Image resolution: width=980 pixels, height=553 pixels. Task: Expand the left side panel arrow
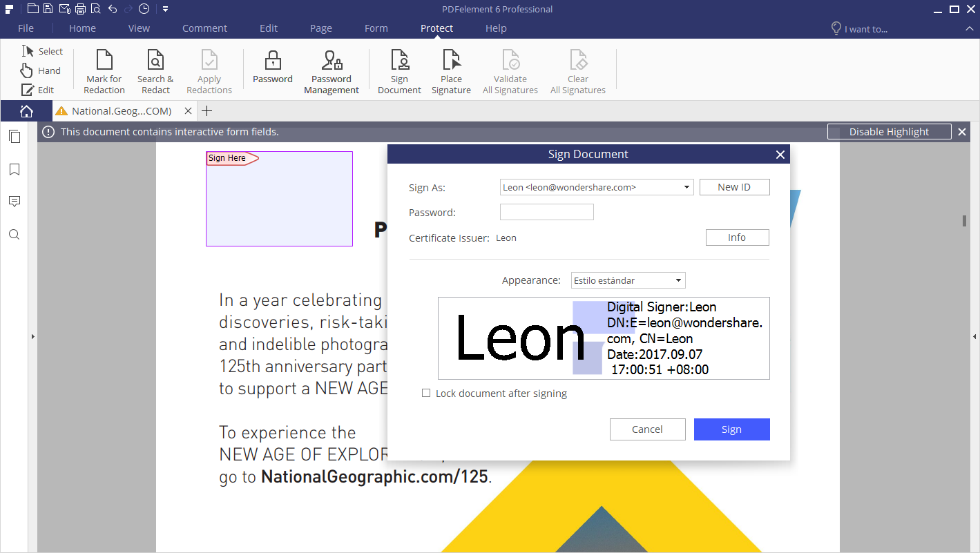point(32,337)
